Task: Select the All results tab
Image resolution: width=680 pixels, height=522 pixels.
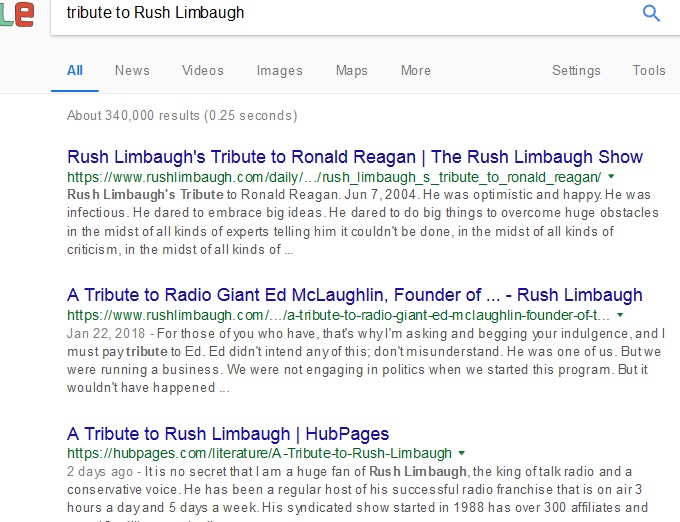Action: (75, 71)
